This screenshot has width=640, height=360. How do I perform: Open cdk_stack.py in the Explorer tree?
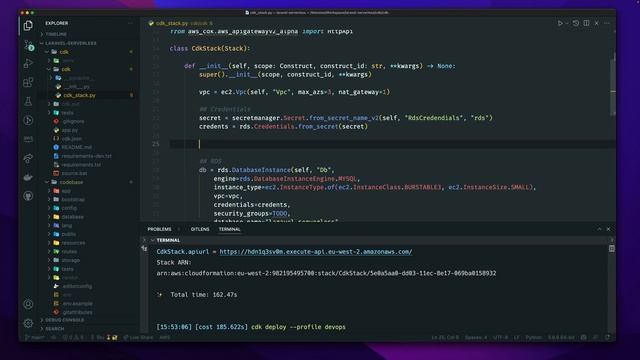pyautogui.click(x=79, y=95)
